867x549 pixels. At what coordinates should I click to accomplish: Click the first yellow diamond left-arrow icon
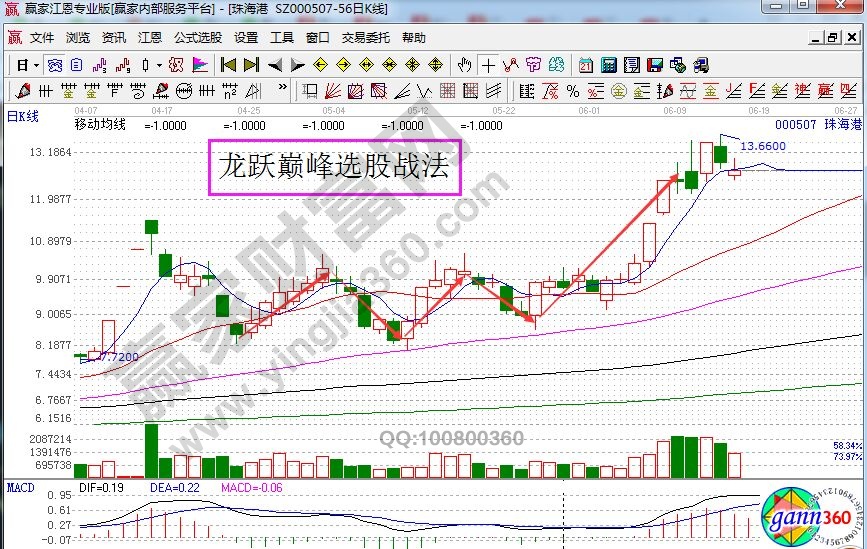(321, 65)
